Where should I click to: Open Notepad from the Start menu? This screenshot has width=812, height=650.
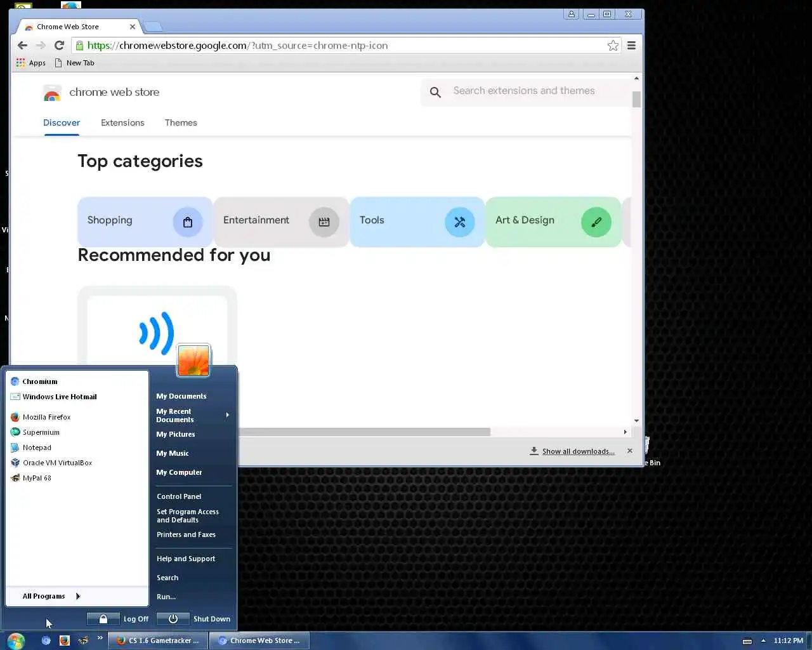(31, 448)
